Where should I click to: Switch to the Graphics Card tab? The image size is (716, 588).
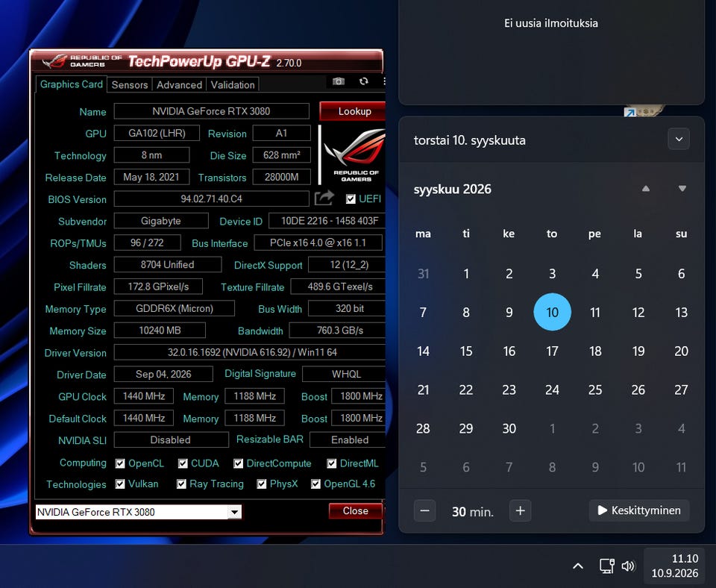tap(72, 84)
